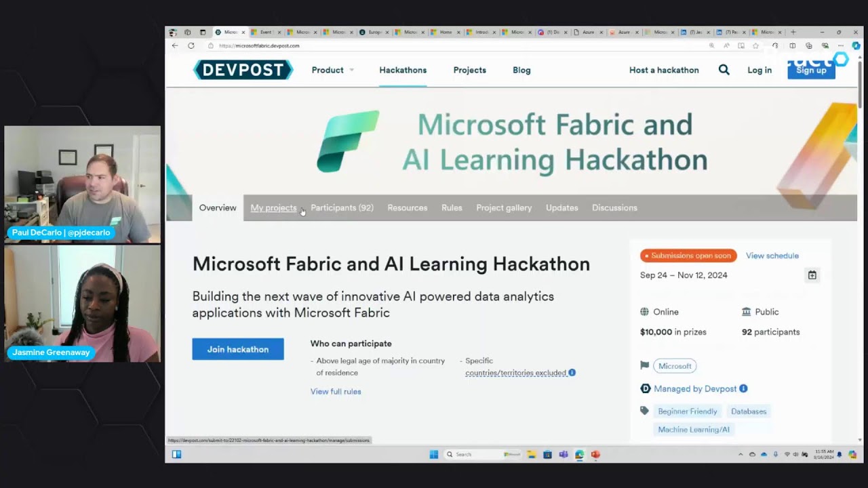This screenshot has height=488, width=868.
Task: Open Microsoft Teams from the taskbar
Action: point(563,454)
